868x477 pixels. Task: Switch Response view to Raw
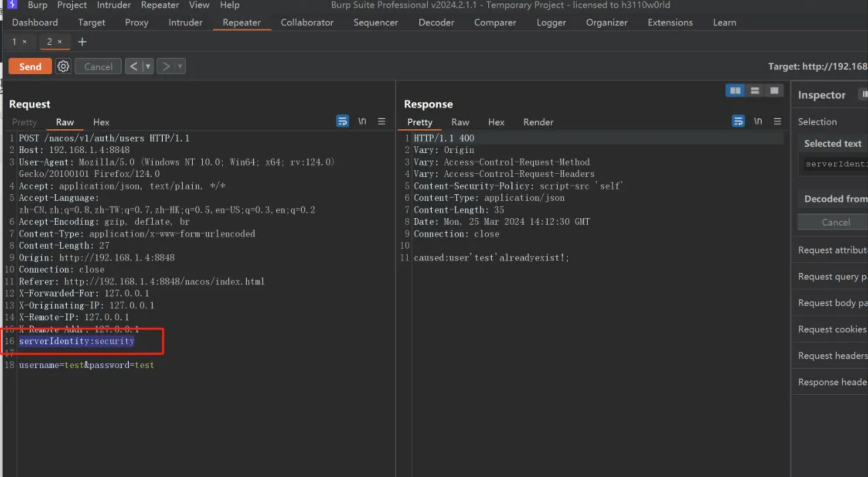[x=460, y=122]
